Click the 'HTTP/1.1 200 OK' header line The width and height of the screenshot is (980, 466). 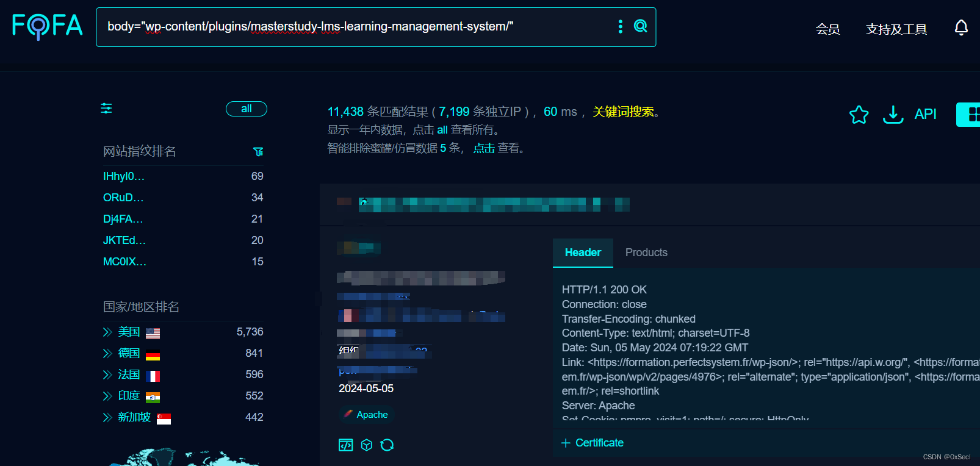(x=604, y=290)
